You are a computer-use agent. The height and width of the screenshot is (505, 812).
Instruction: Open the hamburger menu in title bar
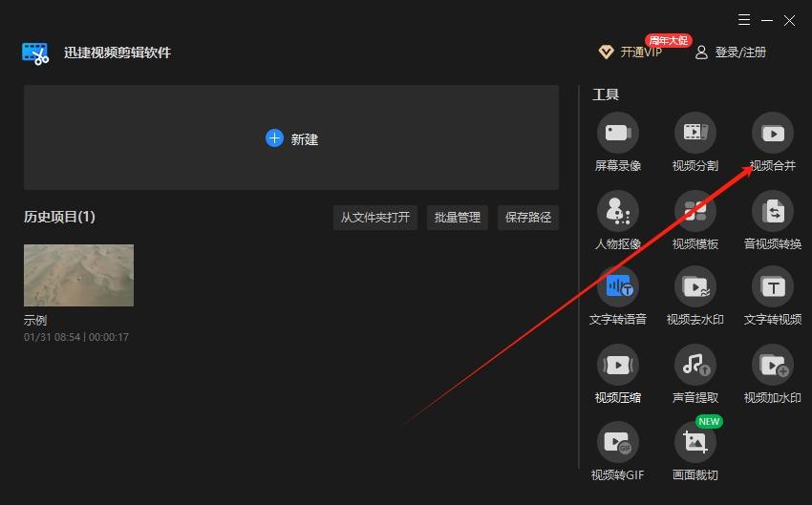744,20
